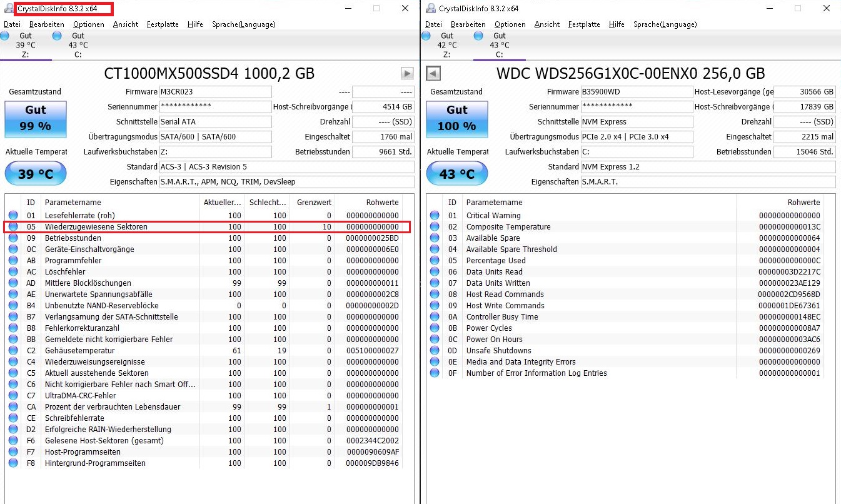The width and height of the screenshot is (841, 504).
Task: Click raw value 0002344C2002
Action: [372, 441]
